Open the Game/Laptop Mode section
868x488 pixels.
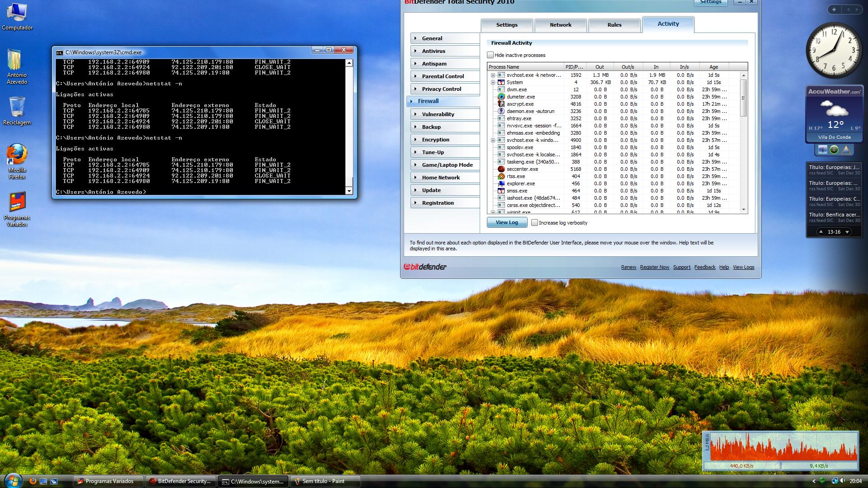[445, 165]
